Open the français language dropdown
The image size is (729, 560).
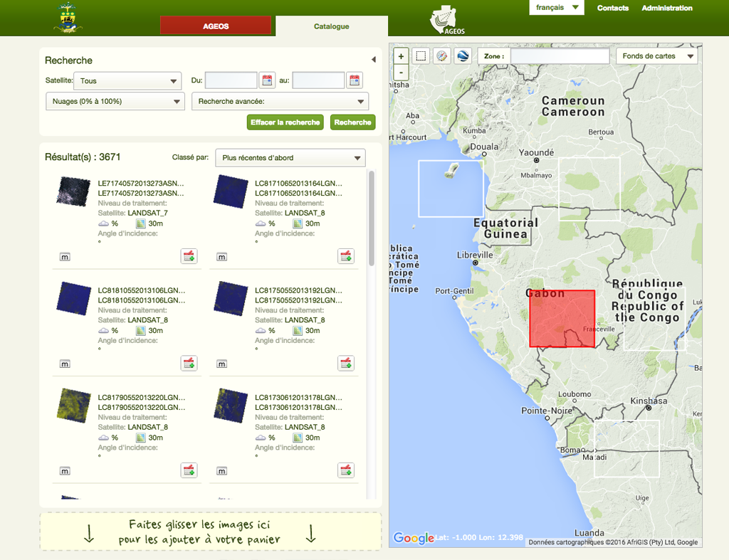557,7
